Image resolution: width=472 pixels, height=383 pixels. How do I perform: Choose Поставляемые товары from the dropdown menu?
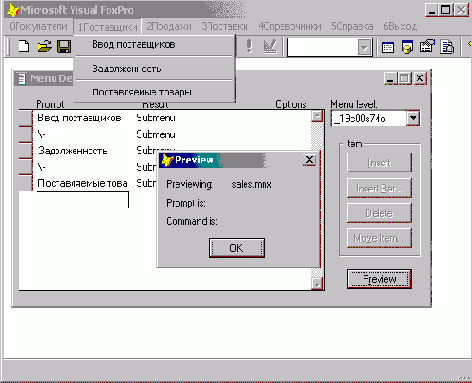tap(154, 92)
